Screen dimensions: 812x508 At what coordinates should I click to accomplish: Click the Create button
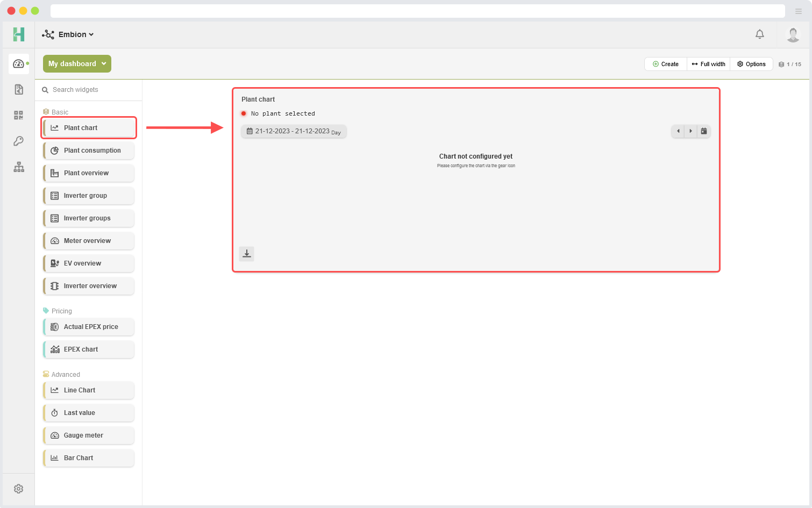coord(666,64)
